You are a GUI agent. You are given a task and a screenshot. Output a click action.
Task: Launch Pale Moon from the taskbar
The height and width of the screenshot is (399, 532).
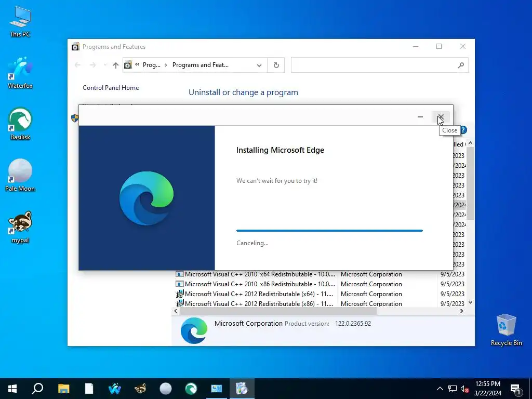click(166, 389)
